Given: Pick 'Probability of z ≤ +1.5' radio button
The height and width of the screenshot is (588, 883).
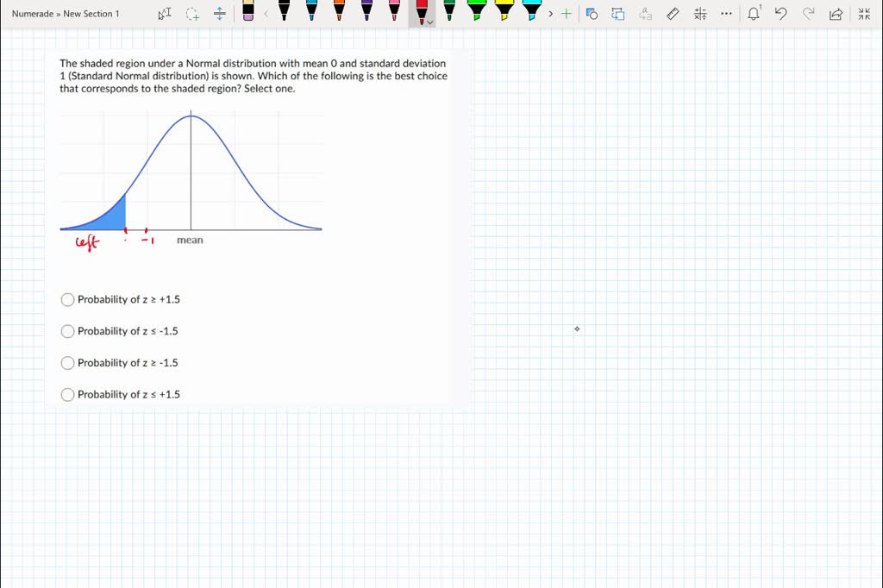Looking at the screenshot, I should (x=68, y=395).
